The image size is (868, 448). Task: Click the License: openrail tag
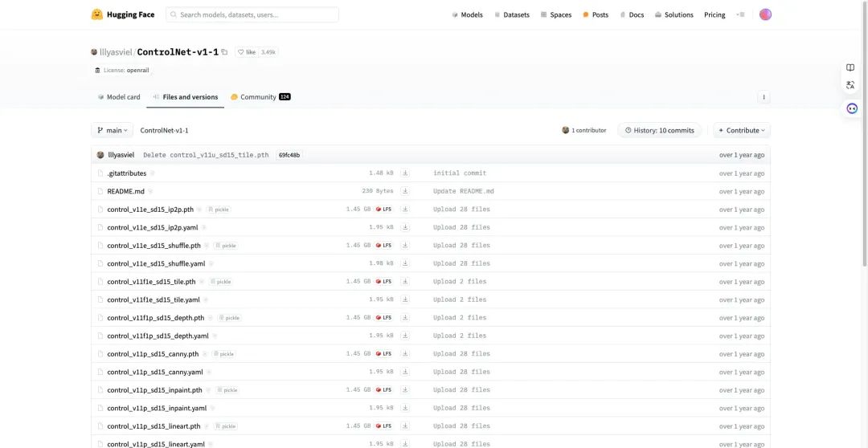[122, 70]
